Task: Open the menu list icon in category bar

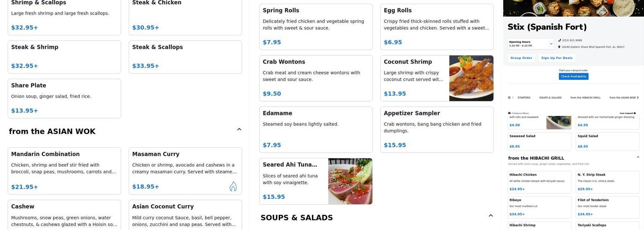Action: (x=509, y=98)
